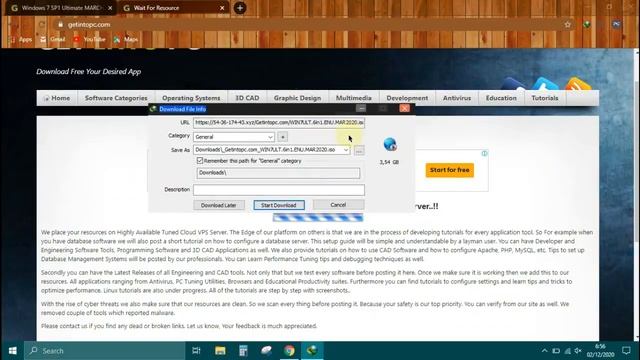Open the Windows Start menu
Viewport: 640px width, 360px height.
(12, 351)
